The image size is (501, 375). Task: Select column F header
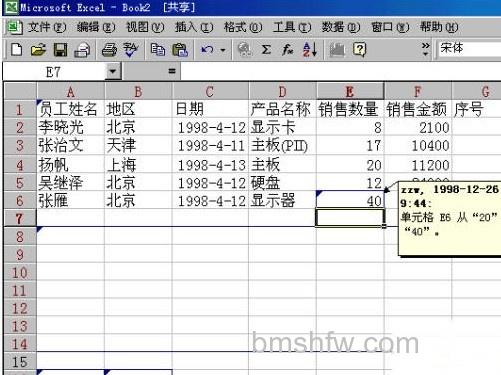coord(417,91)
